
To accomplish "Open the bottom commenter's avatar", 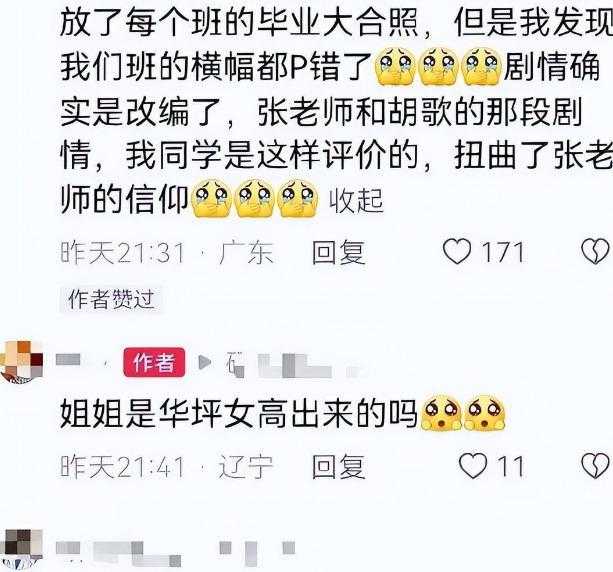I will pos(22,550).
